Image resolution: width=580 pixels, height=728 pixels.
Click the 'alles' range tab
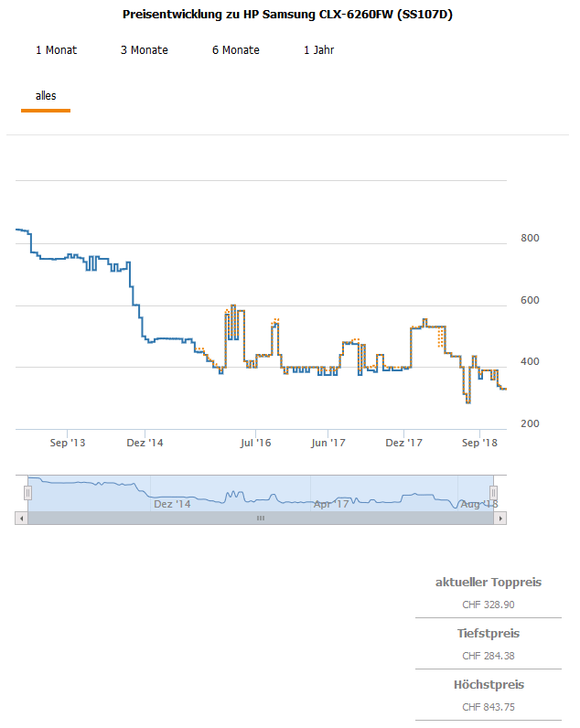coord(46,95)
